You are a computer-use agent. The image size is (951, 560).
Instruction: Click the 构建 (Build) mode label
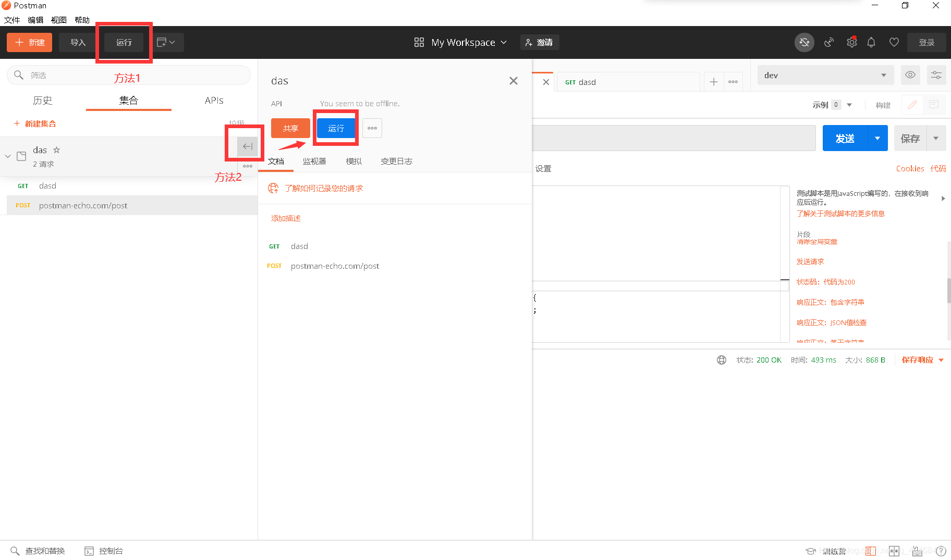883,105
